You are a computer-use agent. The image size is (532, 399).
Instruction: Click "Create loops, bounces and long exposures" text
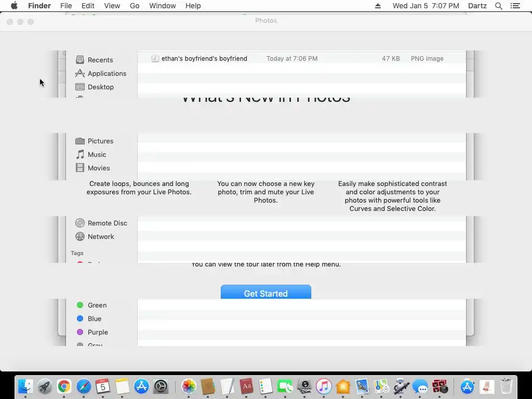point(139,188)
